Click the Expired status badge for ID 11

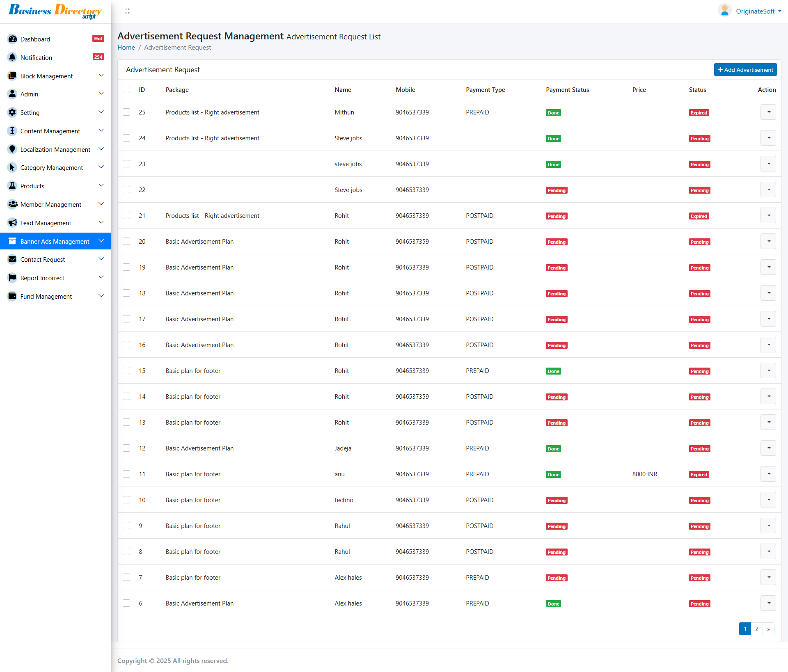click(x=699, y=474)
